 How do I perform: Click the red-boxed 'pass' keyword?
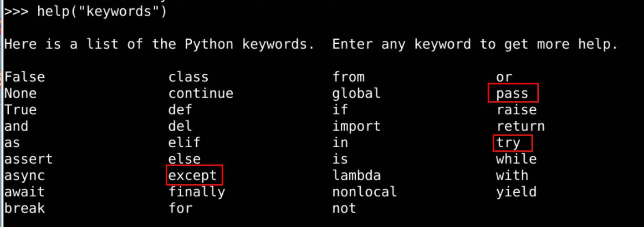[512, 93]
